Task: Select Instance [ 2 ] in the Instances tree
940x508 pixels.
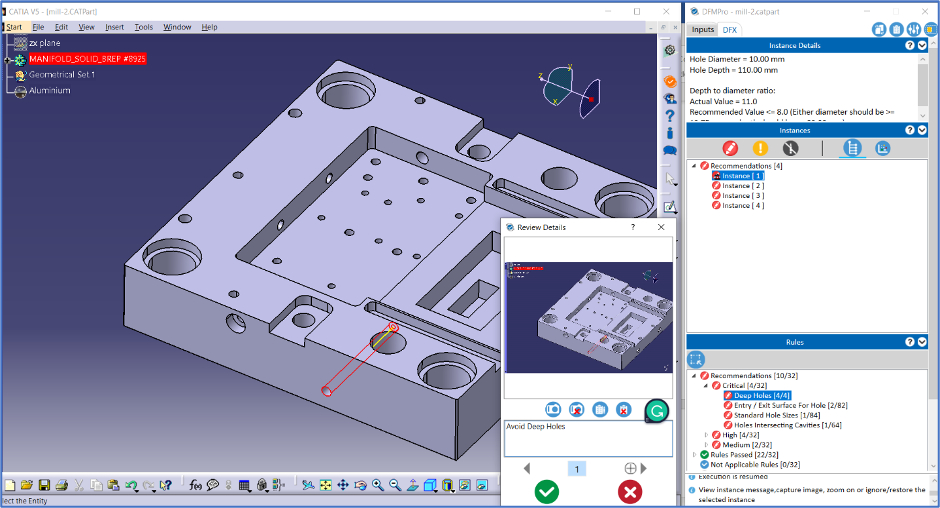Action: click(x=743, y=186)
